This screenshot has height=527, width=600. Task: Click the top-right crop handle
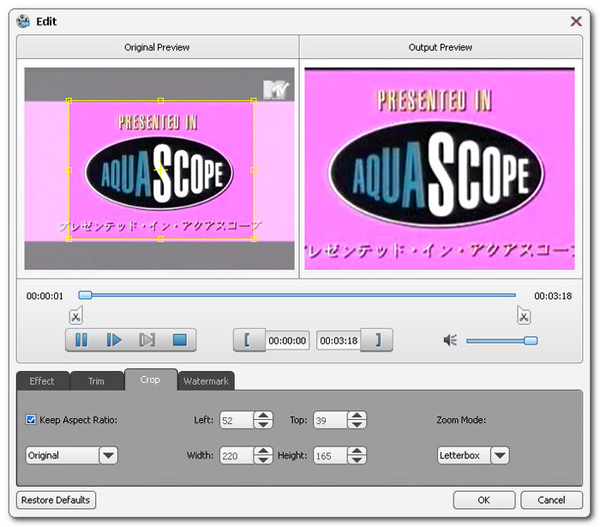253,101
